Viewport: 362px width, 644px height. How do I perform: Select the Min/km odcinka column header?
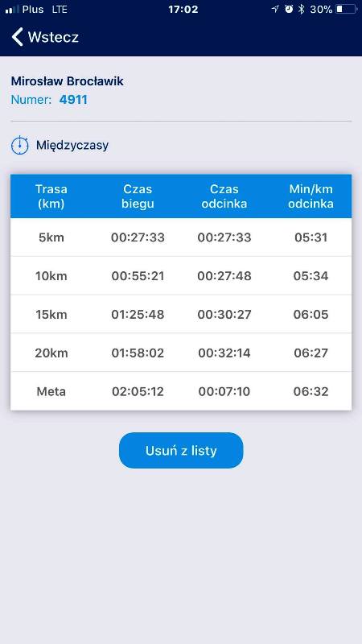point(311,196)
